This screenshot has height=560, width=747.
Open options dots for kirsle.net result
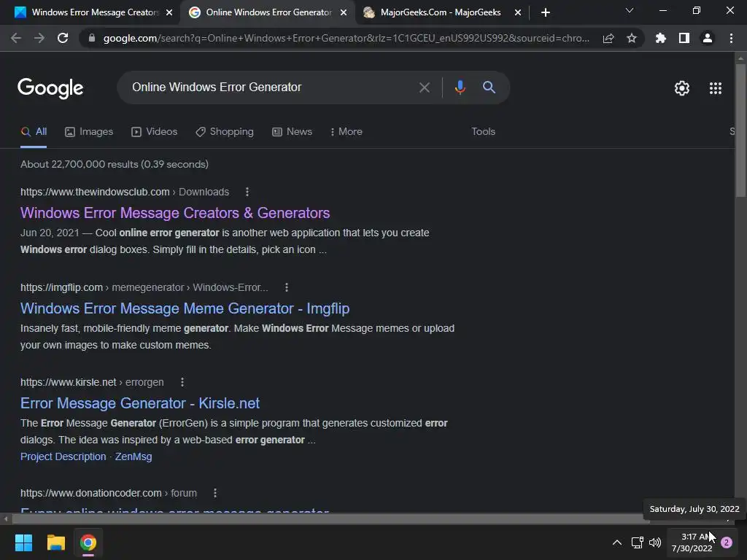[182, 382]
